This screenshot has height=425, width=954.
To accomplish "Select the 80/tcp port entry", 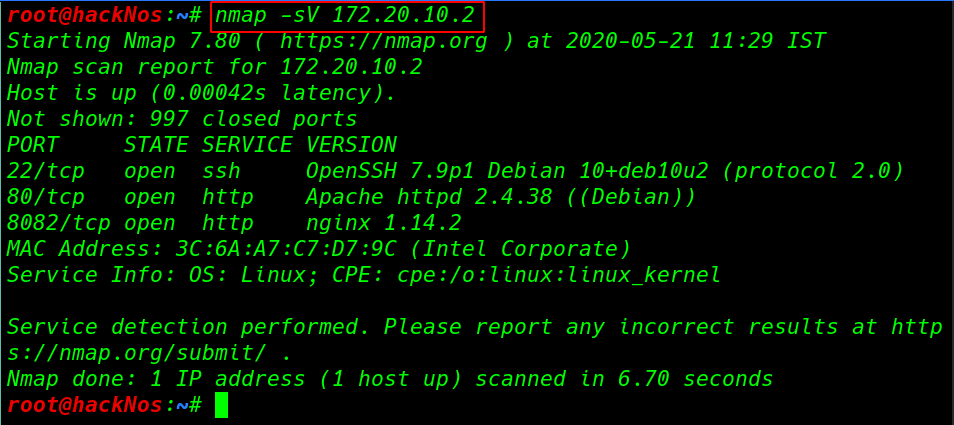I will click(x=46, y=198).
